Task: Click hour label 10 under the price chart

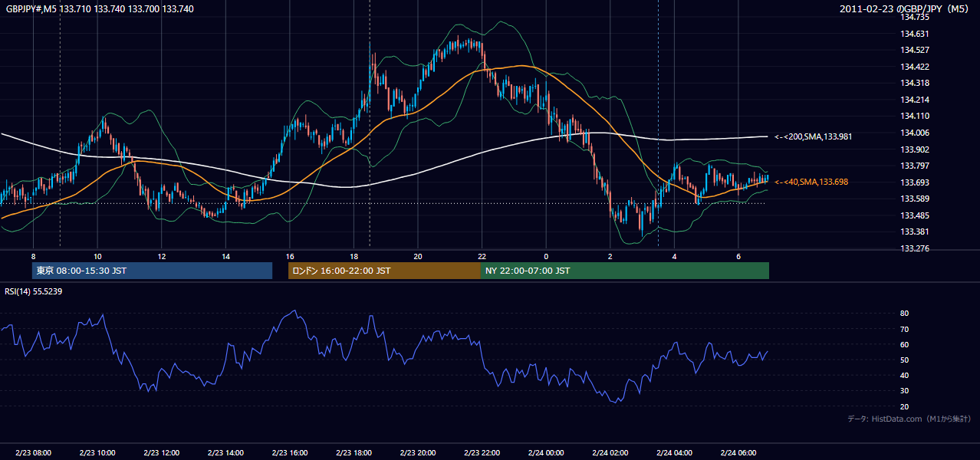Action: point(97,256)
